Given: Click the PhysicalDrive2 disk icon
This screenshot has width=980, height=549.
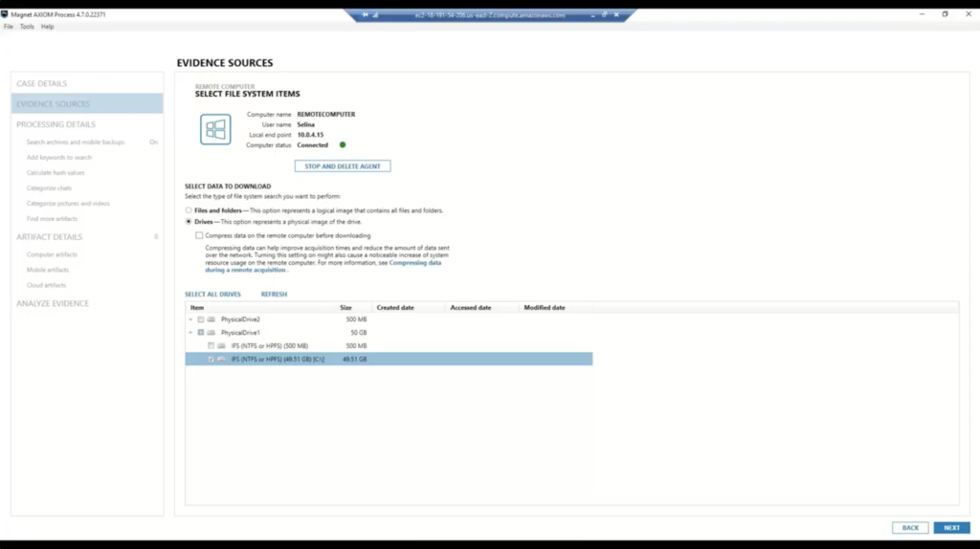Looking at the screenshot, I should (212, 319).
